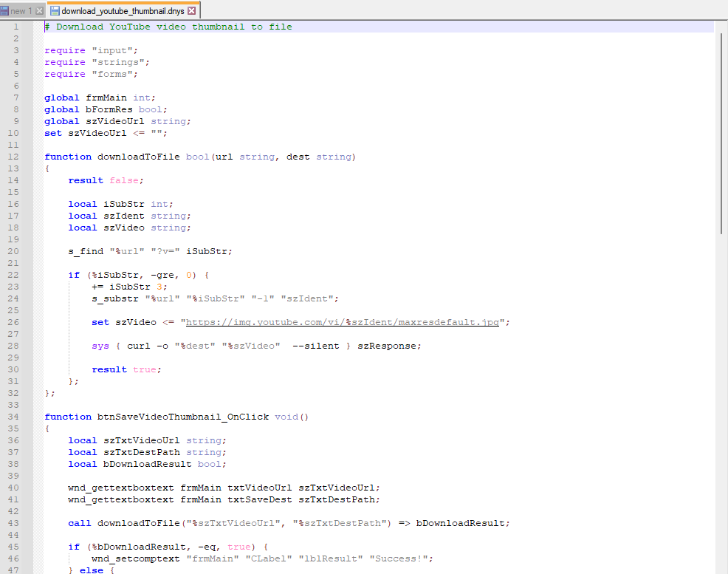728x574 pixels.
Task: Click the 'result false;' statement
Action: (x=106, y=181)
